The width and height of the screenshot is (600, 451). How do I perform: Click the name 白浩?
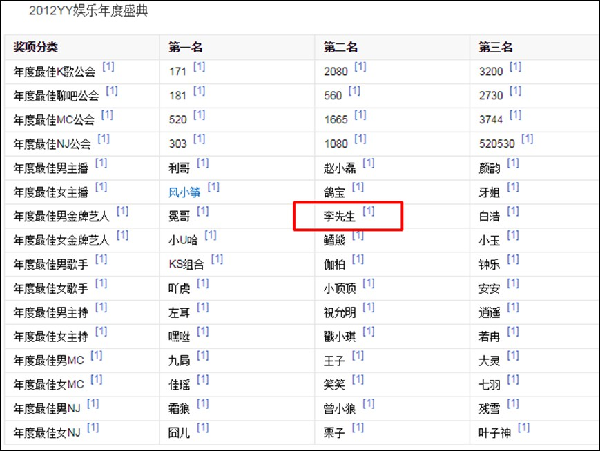489,216
